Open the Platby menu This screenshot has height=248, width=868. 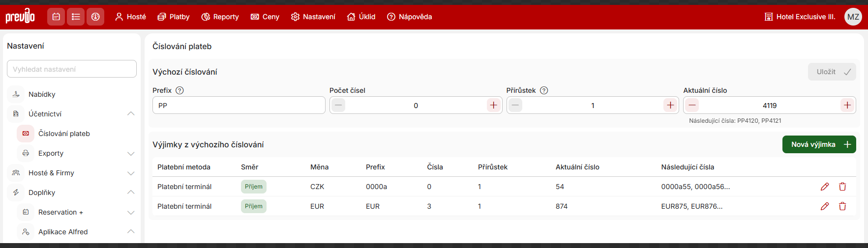tap(174, 17)
